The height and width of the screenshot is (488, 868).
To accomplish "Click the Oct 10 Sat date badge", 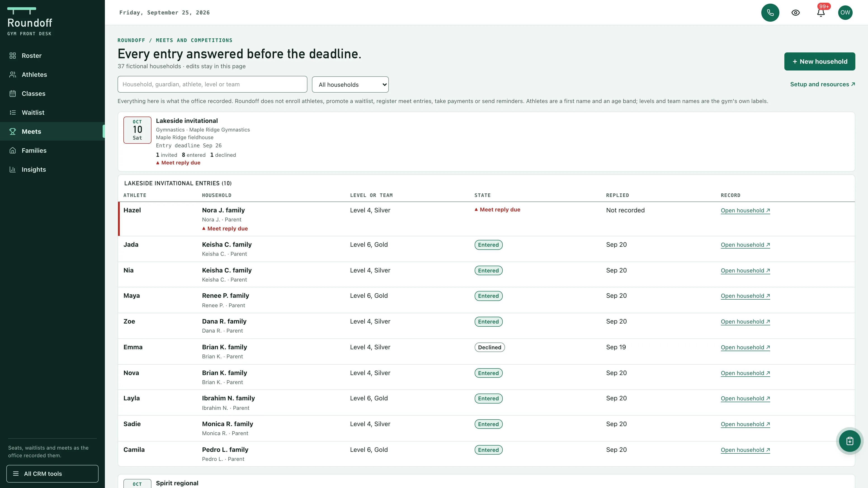I will click(137, 130).
